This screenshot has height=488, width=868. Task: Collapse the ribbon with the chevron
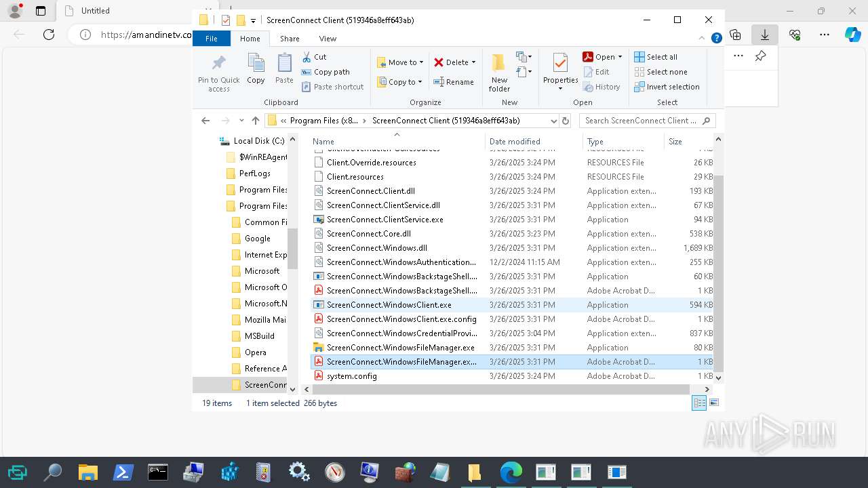(x=702, y=39)
